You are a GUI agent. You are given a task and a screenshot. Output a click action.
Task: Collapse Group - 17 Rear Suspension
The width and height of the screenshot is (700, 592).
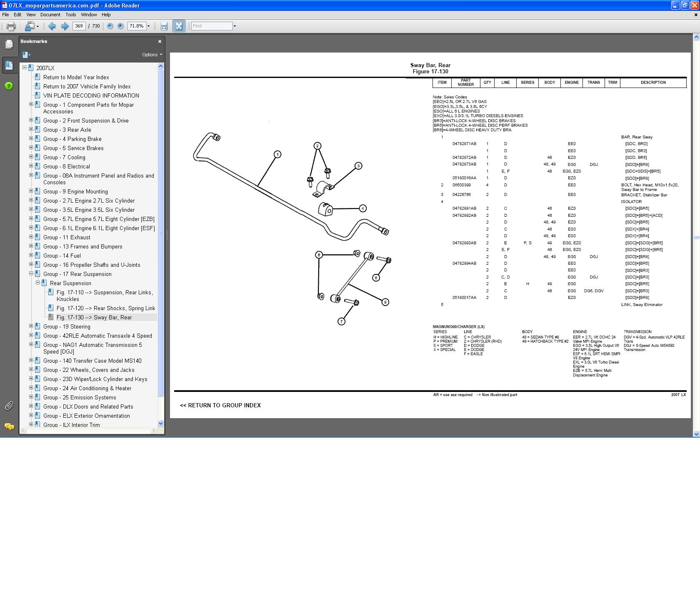30,274
